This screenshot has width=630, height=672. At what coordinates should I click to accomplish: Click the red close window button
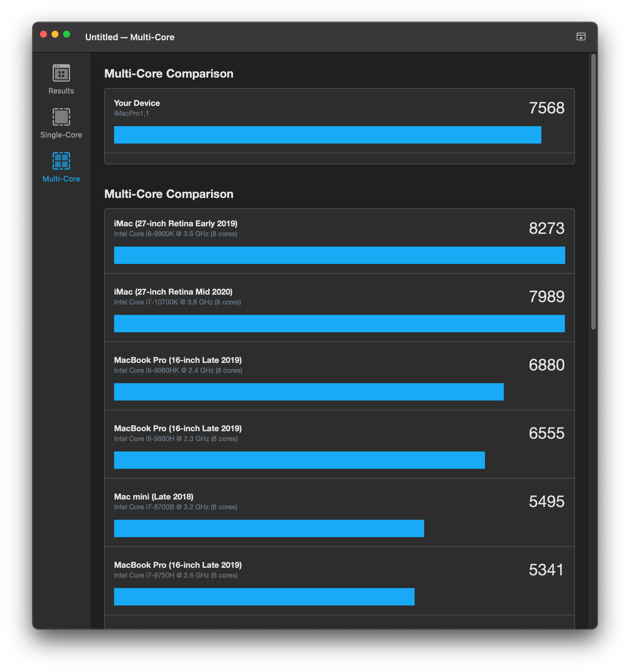[x=43, y=34]
